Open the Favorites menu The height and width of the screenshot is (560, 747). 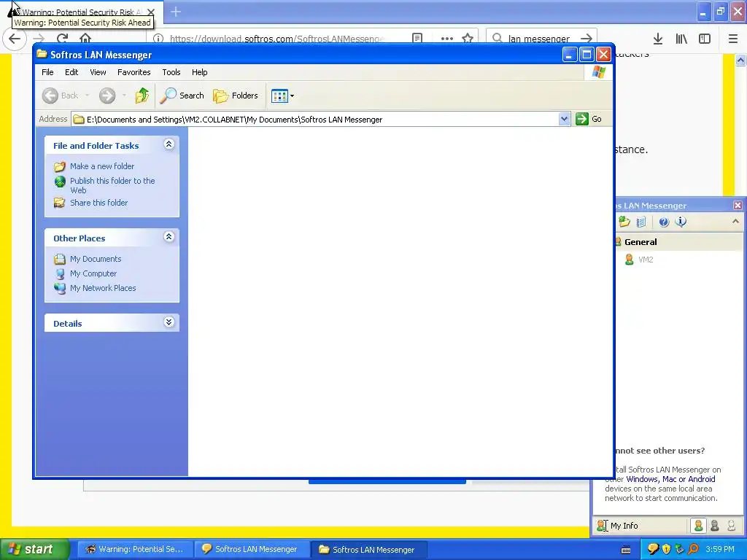(134, 72)
